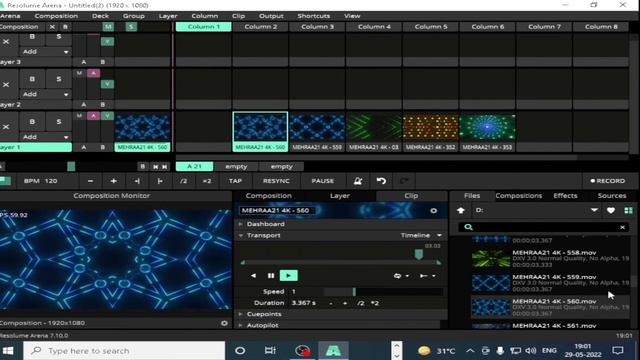Nudge BPM backward
The height and width of the screenshot is (360, 640).
[x=137, y=181]
